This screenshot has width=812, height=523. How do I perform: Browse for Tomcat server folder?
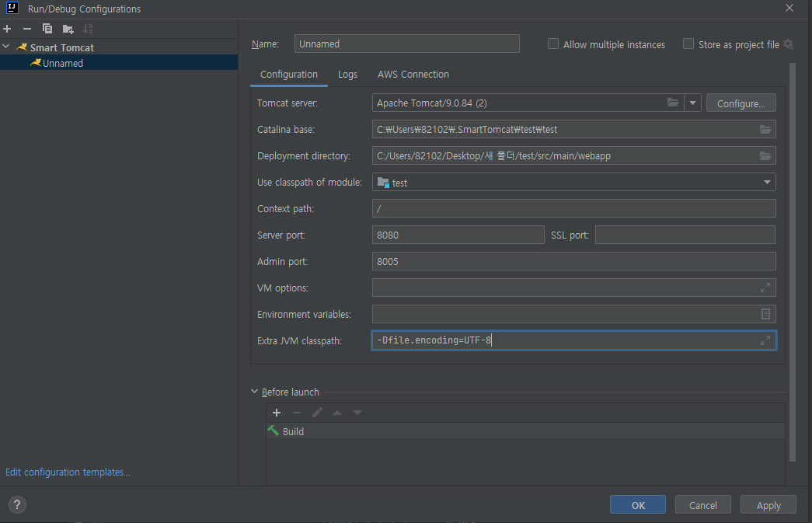(673, 103)
